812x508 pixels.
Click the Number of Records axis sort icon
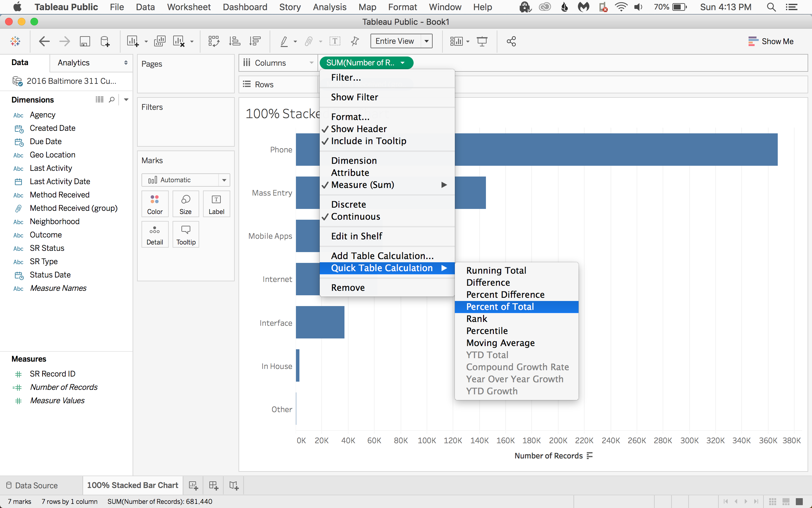[x=590, y=456]
